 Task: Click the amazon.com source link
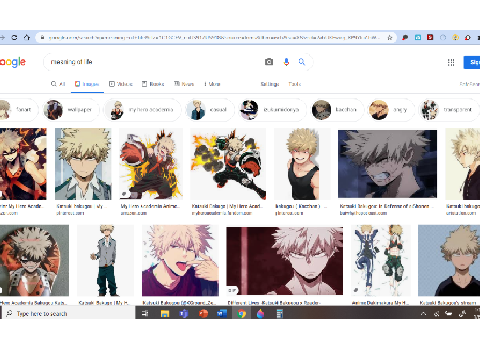pos(134,213)
